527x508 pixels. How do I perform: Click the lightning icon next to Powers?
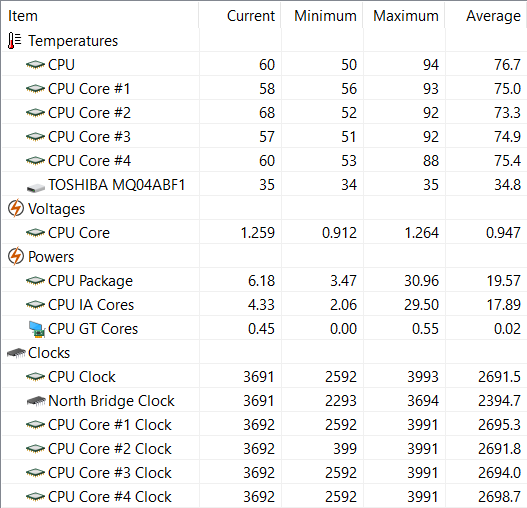pos(15,257)
